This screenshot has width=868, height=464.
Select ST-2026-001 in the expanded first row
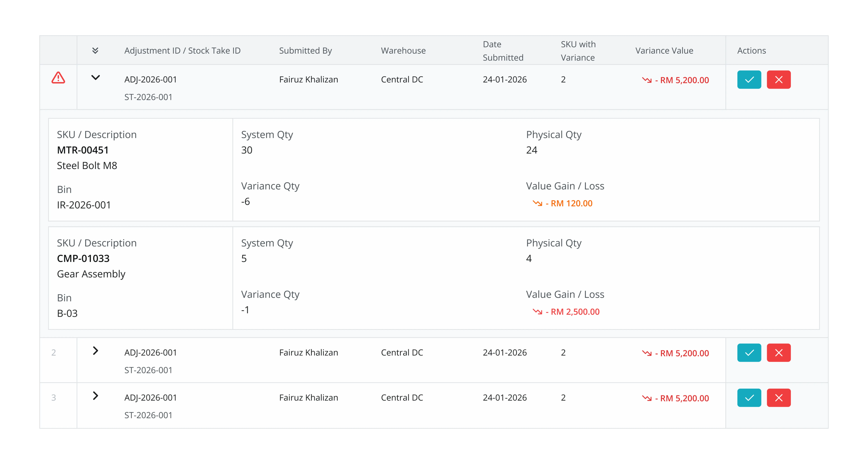click(x=148, y=97)
